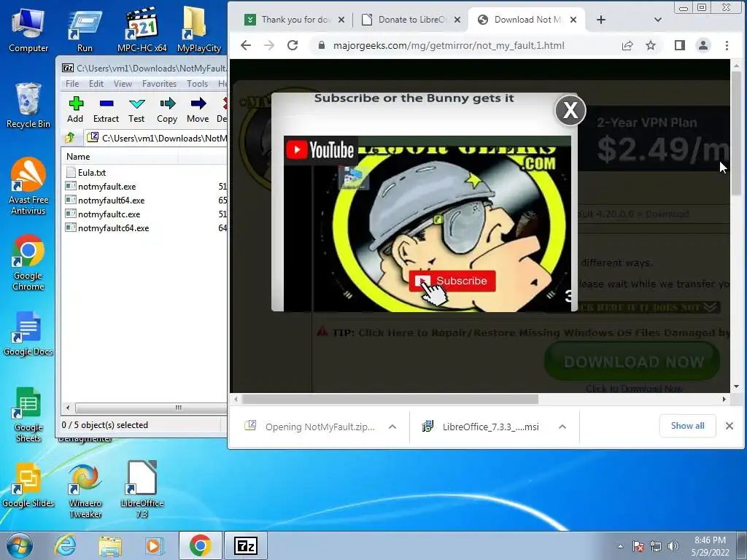Click the Windows Start button
The height and width of the screenshot is (560, 747).
[20, 545]
